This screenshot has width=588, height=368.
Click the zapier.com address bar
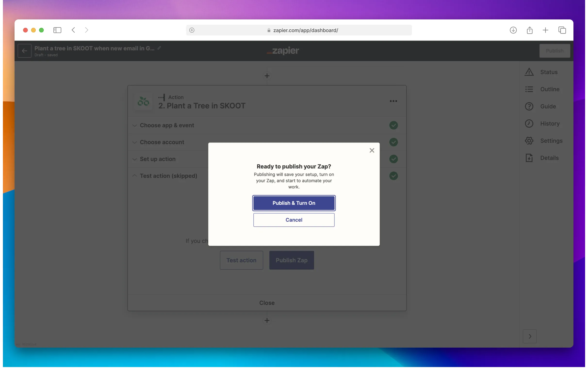(305, 30)
